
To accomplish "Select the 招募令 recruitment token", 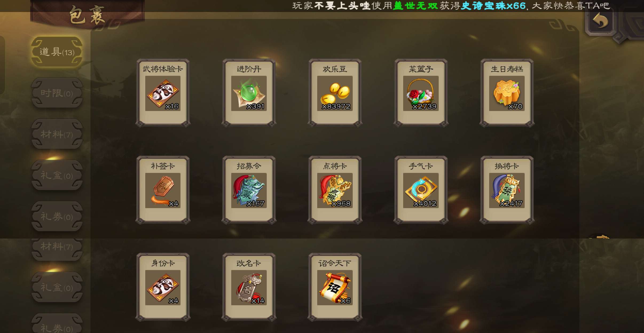I will pos(249,190).
